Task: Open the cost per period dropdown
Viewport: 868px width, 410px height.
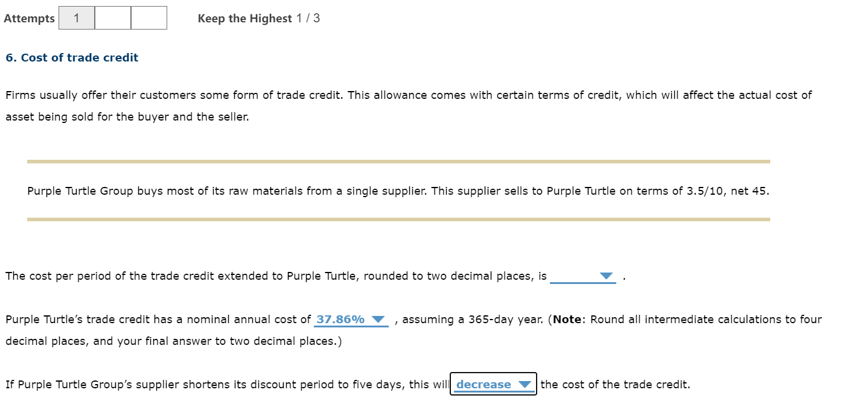Action: point(584,276)
